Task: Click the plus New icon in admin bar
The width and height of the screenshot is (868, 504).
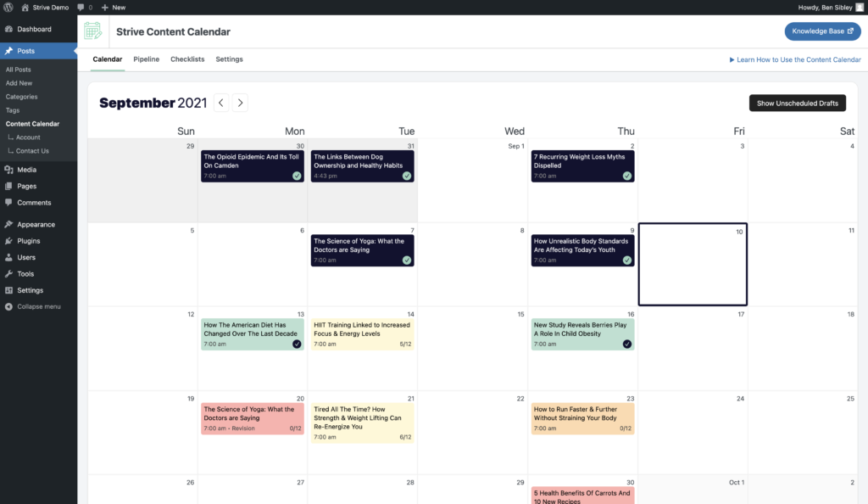Action: click(104, 7)
